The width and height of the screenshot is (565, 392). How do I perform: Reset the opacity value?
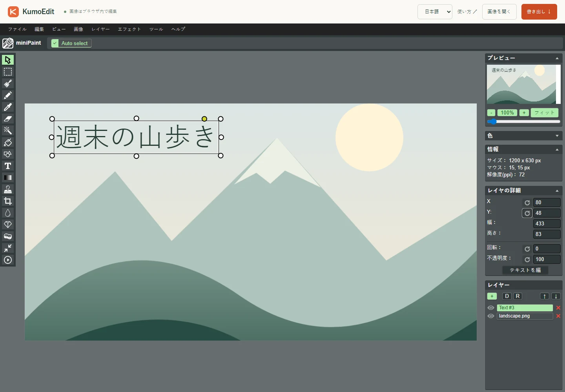click(527, 260)
